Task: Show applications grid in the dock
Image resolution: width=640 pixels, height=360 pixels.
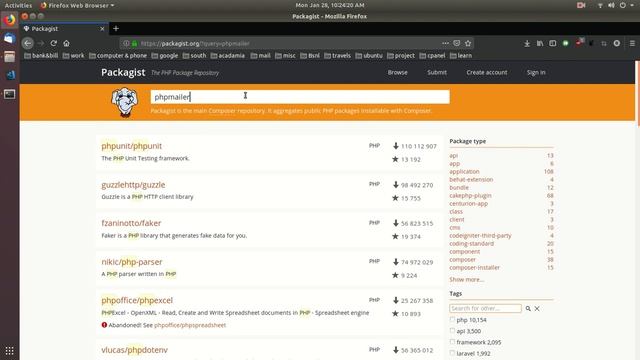Action: (9, 351)
